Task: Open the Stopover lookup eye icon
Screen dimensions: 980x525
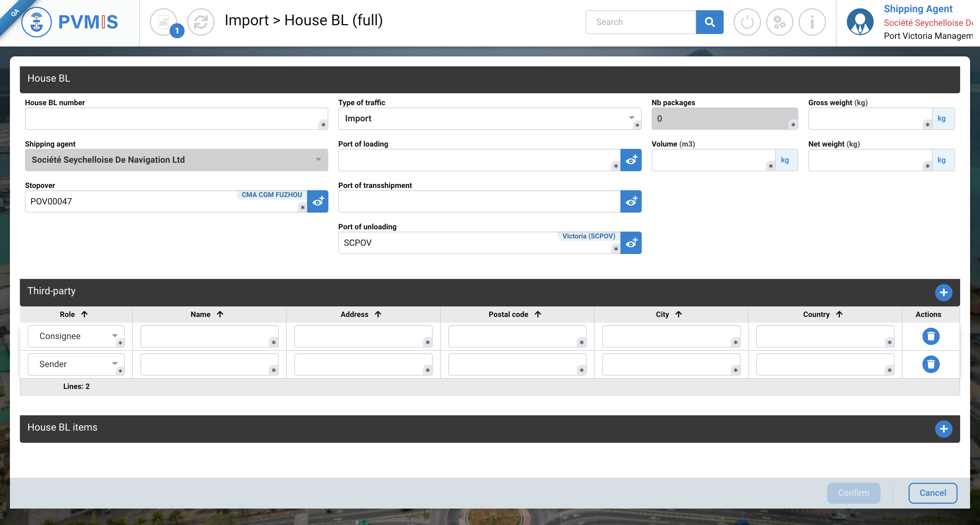Action: click(x=318, y=201)
